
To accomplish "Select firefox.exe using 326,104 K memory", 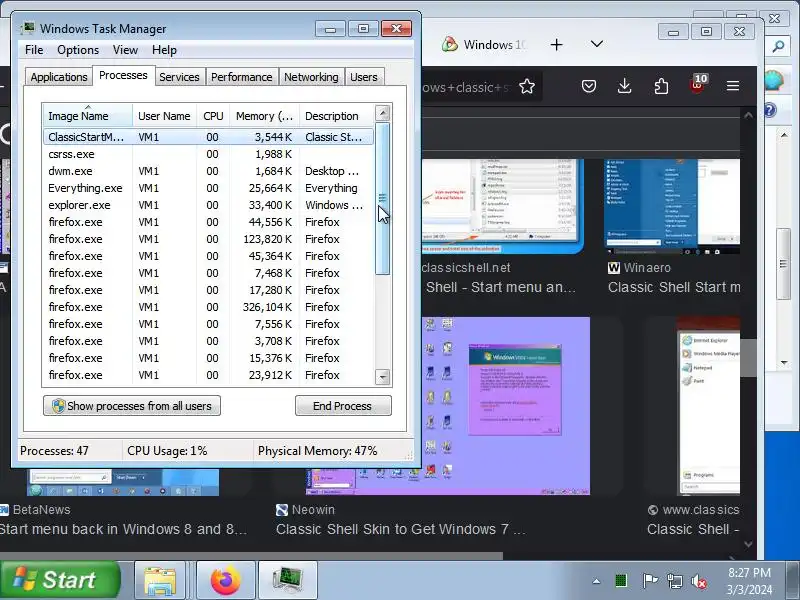I will pos(208,307).
